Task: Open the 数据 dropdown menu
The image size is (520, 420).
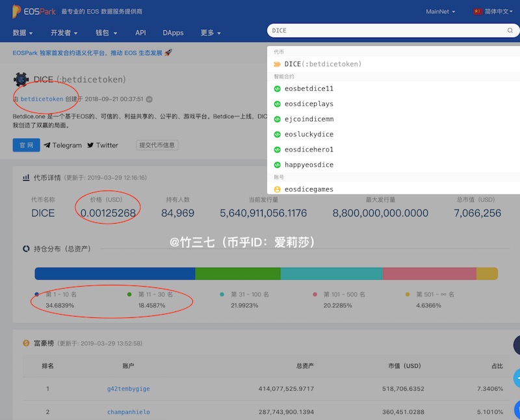Action: coord(23,33)
